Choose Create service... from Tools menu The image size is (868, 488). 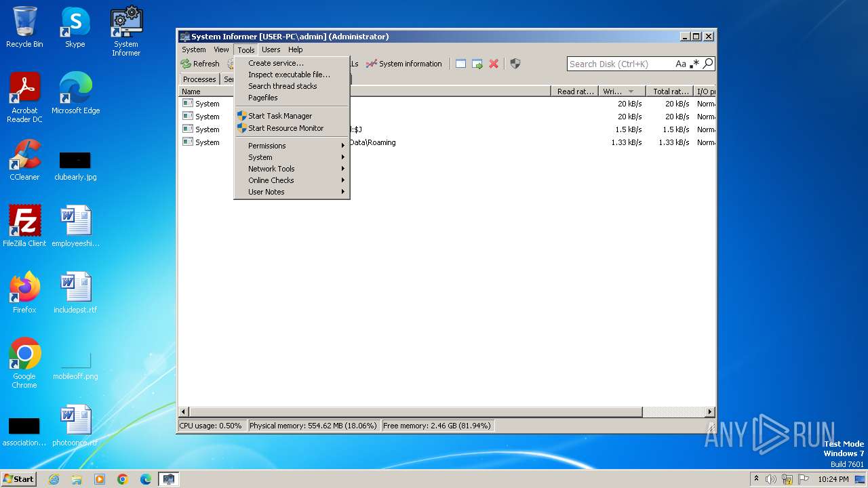click(292, 63)
